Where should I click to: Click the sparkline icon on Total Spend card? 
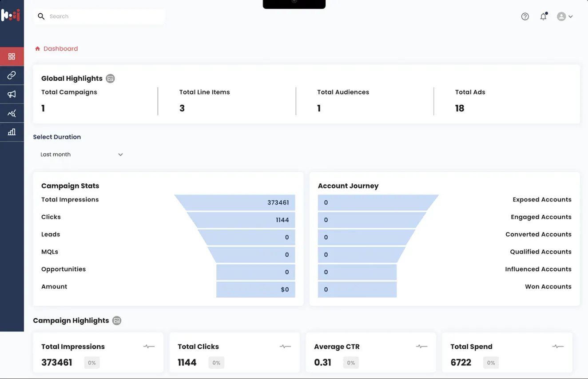[558, 347]
